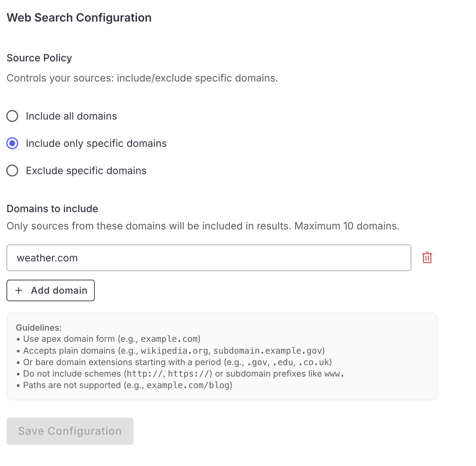This screenshot has width=476, height=466.
Task: Click the Web Search Configuration heading
Action: pos(79,18)
